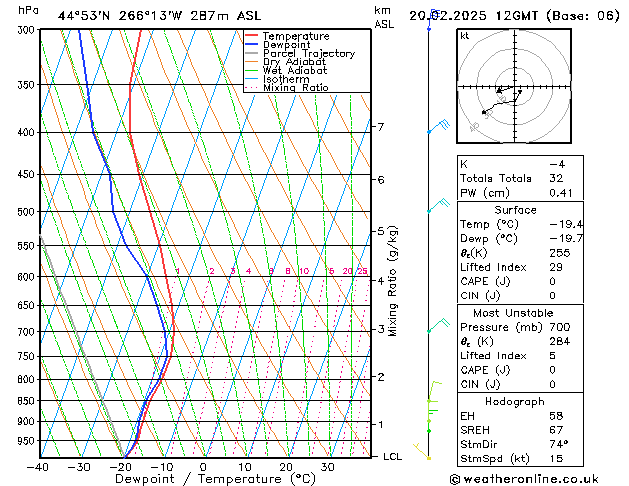Click the SREH value 67
This screenshot has width=629, height=486.
tap(556, 430)
